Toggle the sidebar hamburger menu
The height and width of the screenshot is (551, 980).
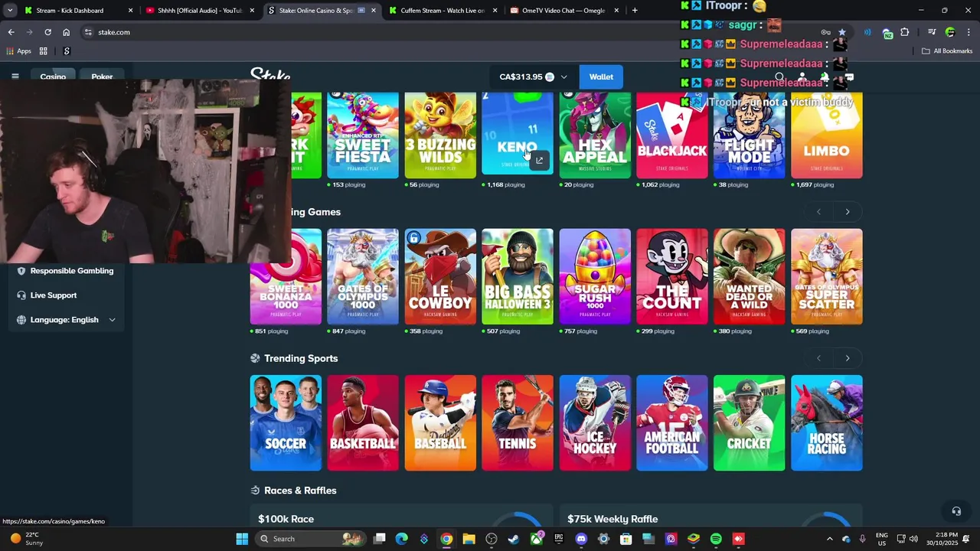click(15, 77)
